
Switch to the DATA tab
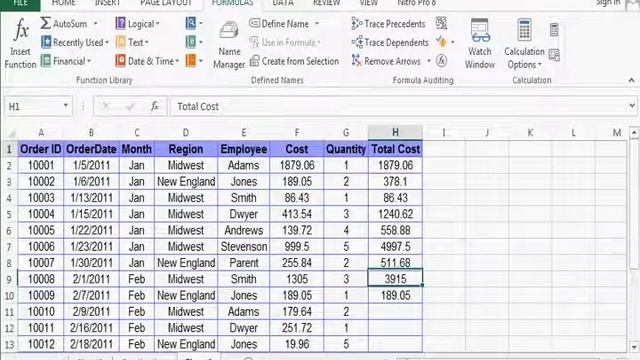coord(283,3)
